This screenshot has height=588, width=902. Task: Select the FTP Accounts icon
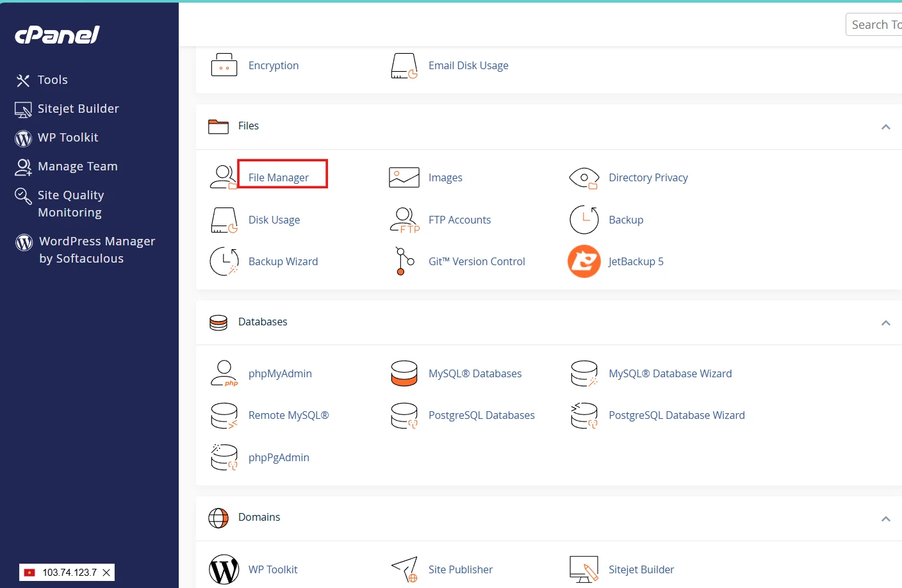click(404, 220)
